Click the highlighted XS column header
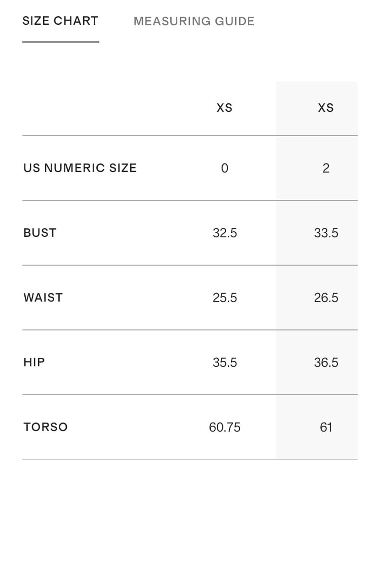The width and height of the screenshot is (380, 588). [326, 108]
